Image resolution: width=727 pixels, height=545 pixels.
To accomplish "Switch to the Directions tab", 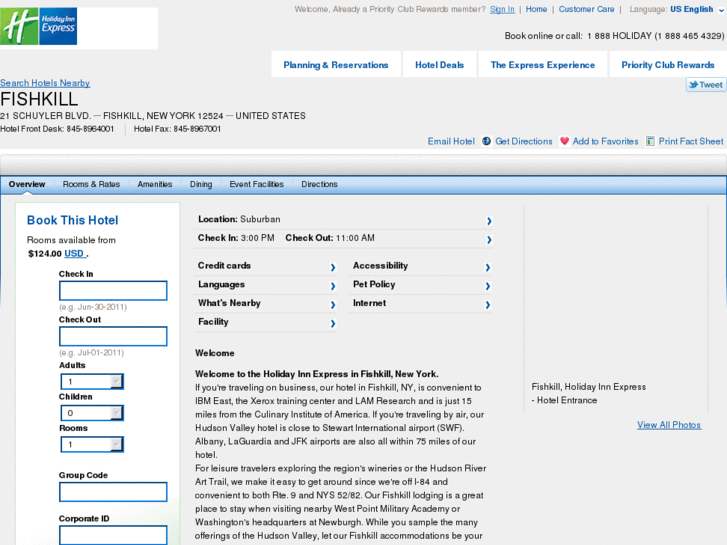I will pos(319,184).
